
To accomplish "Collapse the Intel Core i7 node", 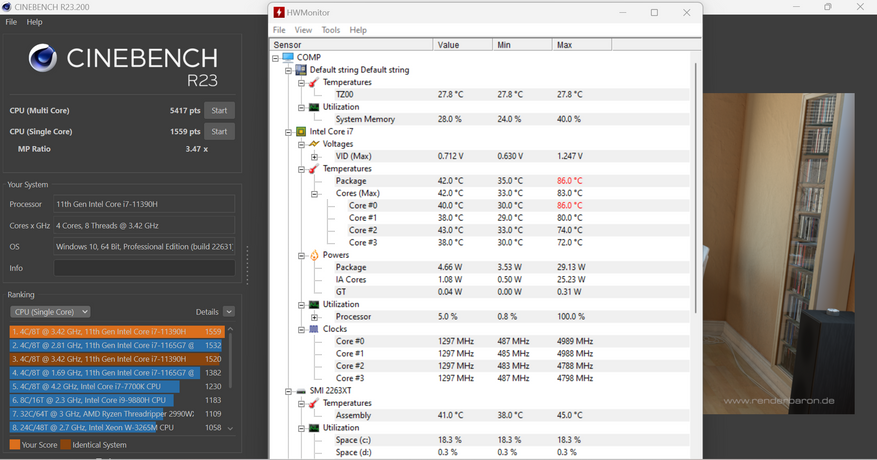I will 288,132.
